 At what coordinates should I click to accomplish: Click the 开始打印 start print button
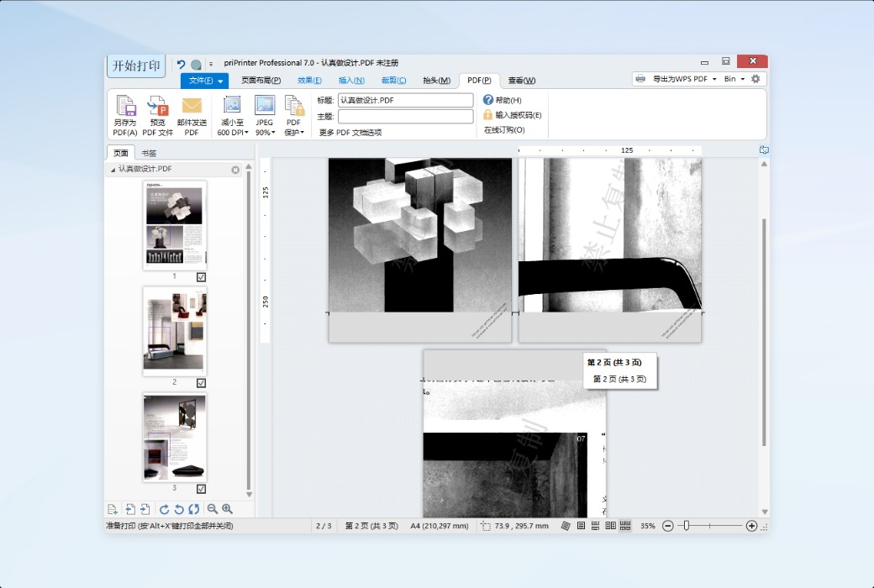click(x=136, y=66)
